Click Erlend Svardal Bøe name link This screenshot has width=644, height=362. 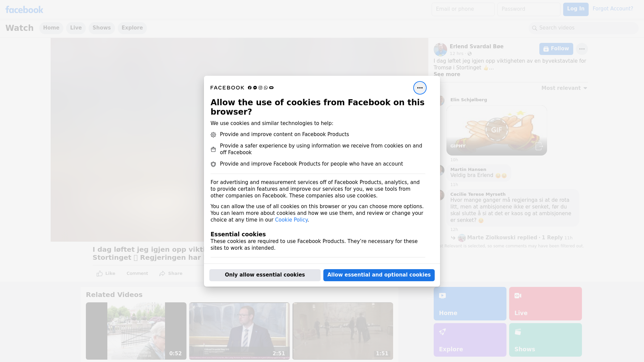[476, 47]
